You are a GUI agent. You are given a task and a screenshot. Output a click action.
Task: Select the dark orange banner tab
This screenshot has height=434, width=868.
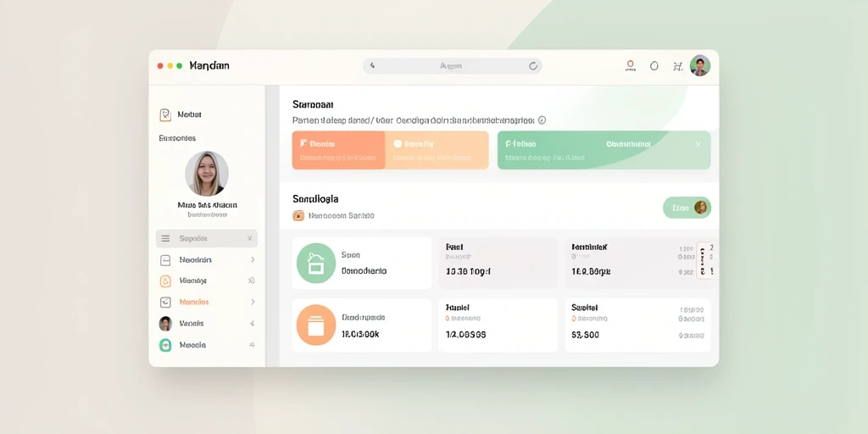[338, 150]
